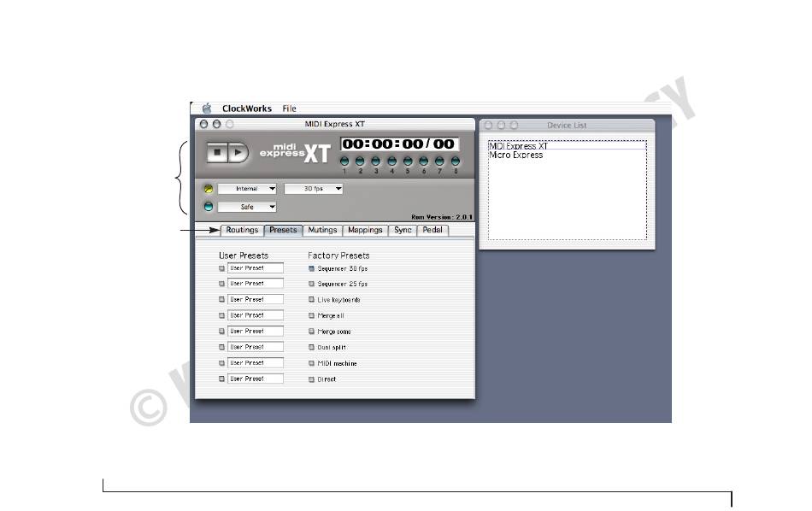This screenshot has width=812, height=511.
Task: Click port indicator LED number 8
Action: pyautogui.click(x=456, y=161)
